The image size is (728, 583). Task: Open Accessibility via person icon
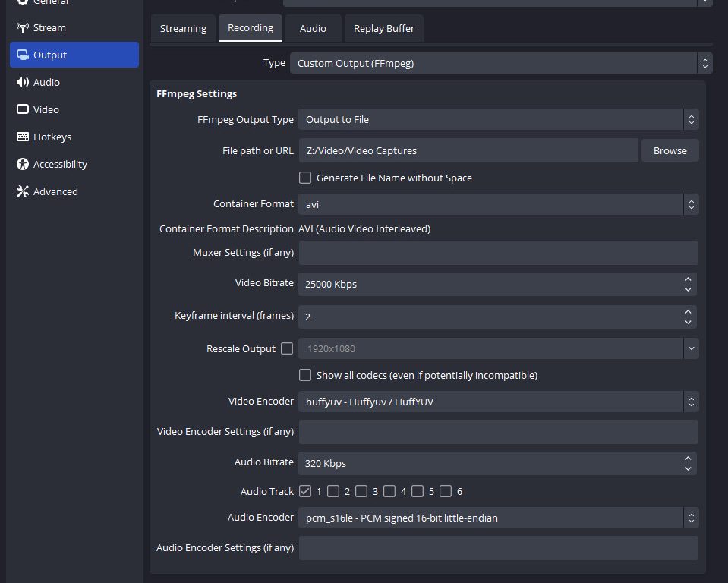tap(22, 165)
